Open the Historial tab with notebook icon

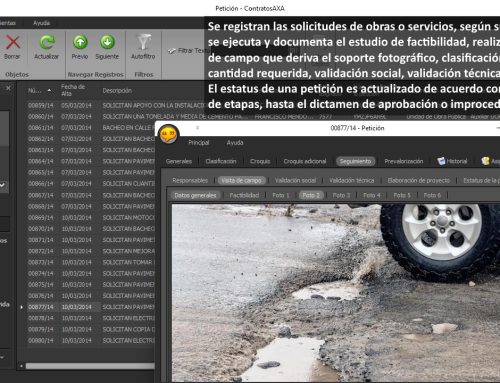click(452, 161)
